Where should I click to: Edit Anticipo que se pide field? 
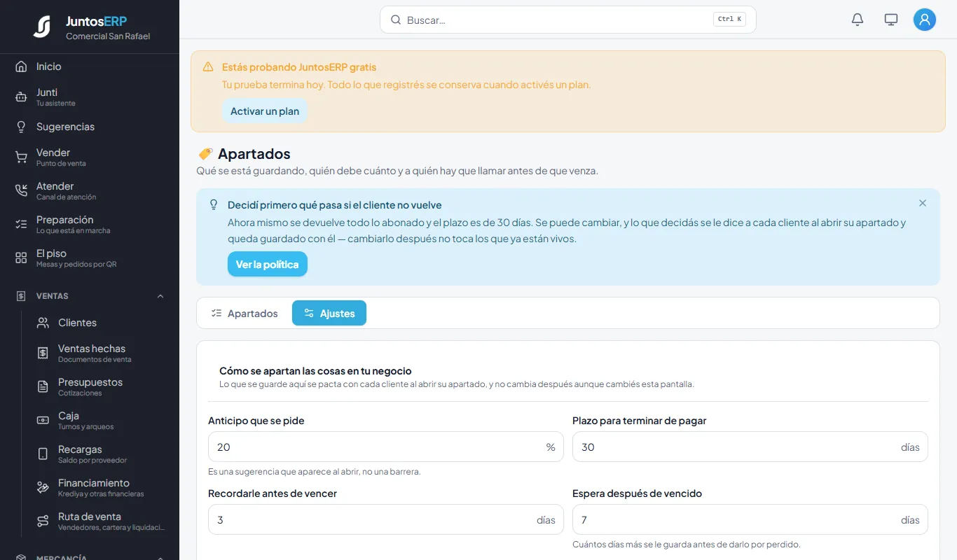pos(386,447)
